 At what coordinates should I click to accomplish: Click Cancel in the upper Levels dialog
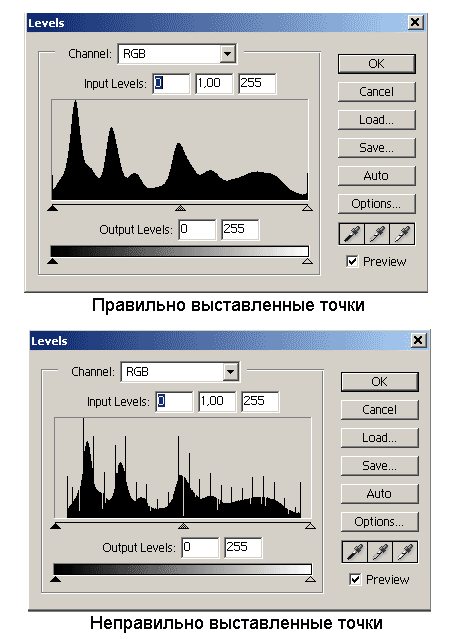coord(376,92)
